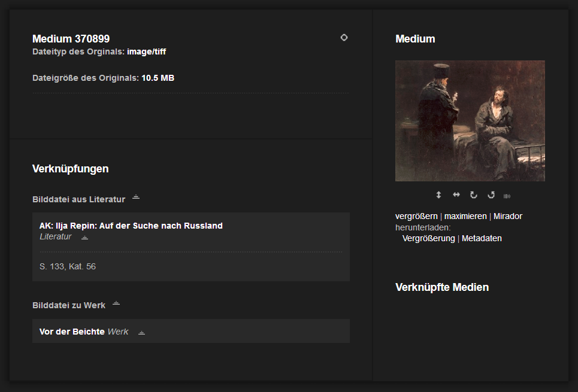Click the diamond icon beside Medium 370899
The height and width of the screenshot is (392, 578).
click(344, 38)
